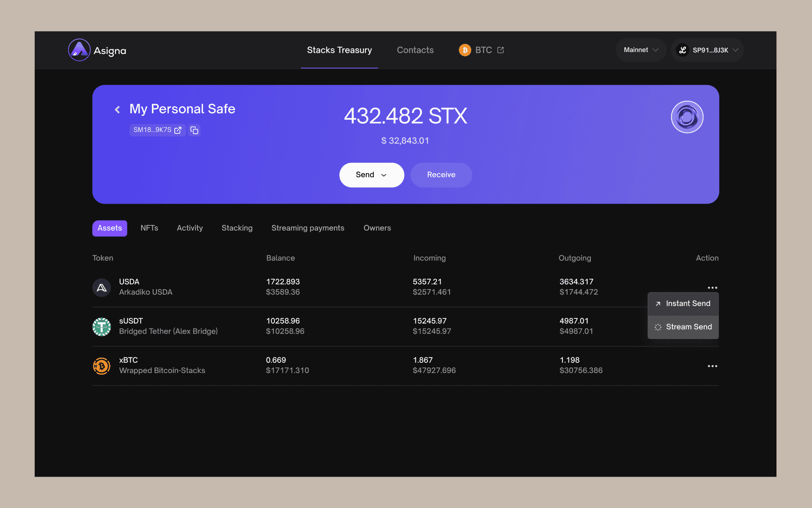Copy the safe address with copy icon

pos(194,130)
